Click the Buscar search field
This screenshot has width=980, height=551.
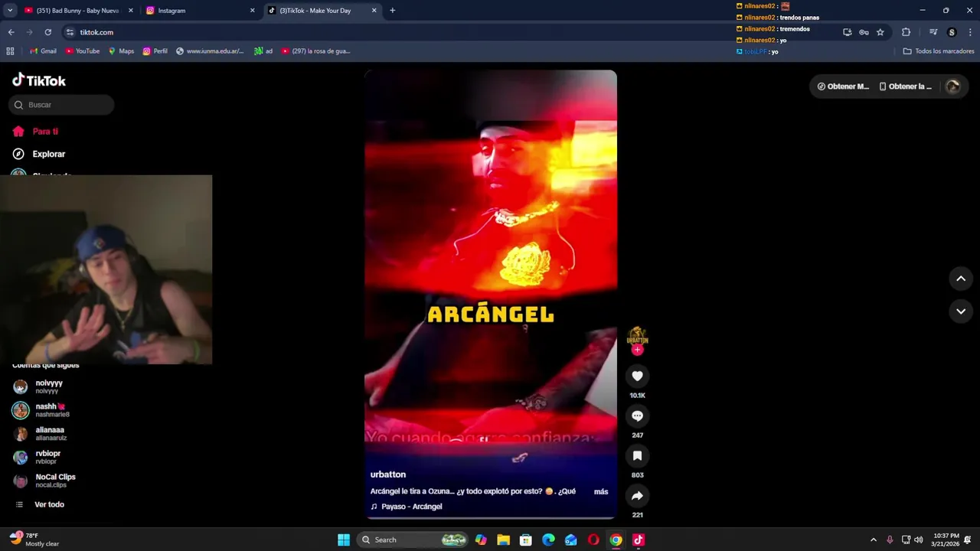click(x=61, y=105)
